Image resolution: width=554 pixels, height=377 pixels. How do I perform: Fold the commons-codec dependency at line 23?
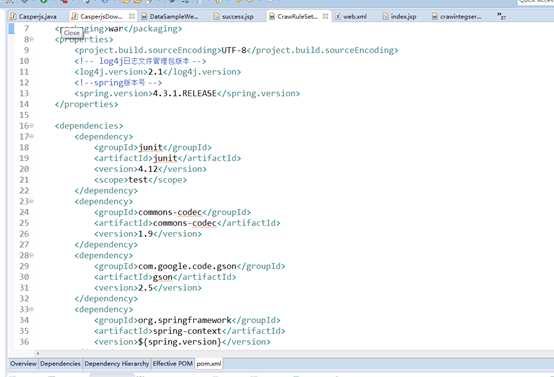pos(32,201)
